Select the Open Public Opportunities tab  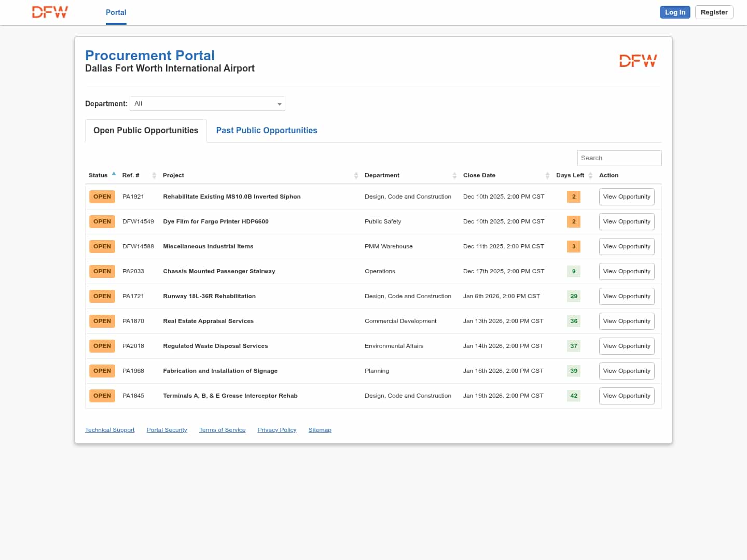click(x=146, y=131)
